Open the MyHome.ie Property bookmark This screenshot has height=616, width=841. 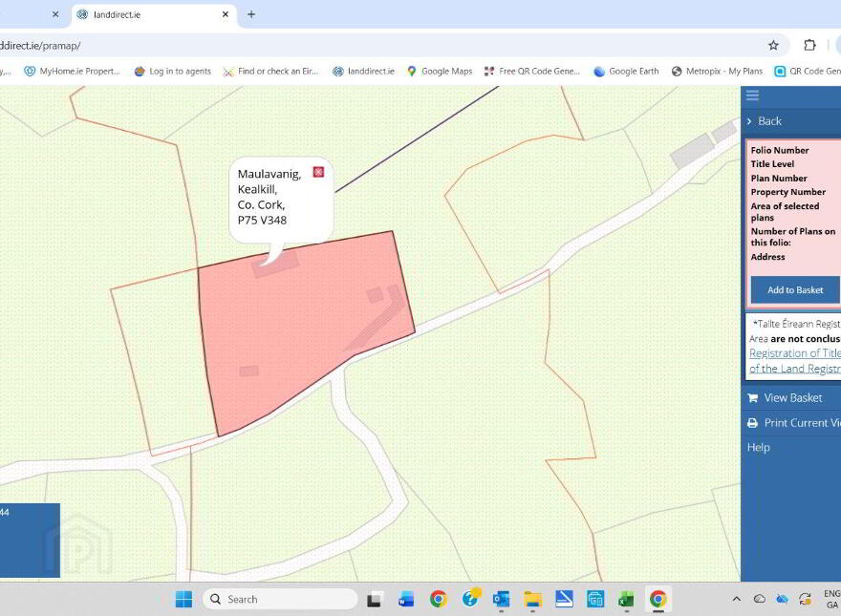click(x=73, y=72)
